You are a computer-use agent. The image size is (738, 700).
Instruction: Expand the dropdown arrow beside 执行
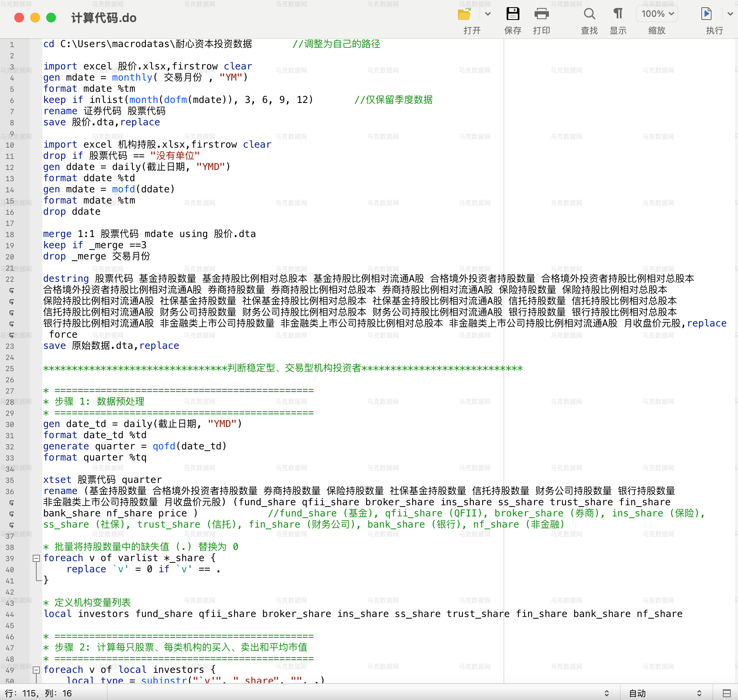pos(730,14)
